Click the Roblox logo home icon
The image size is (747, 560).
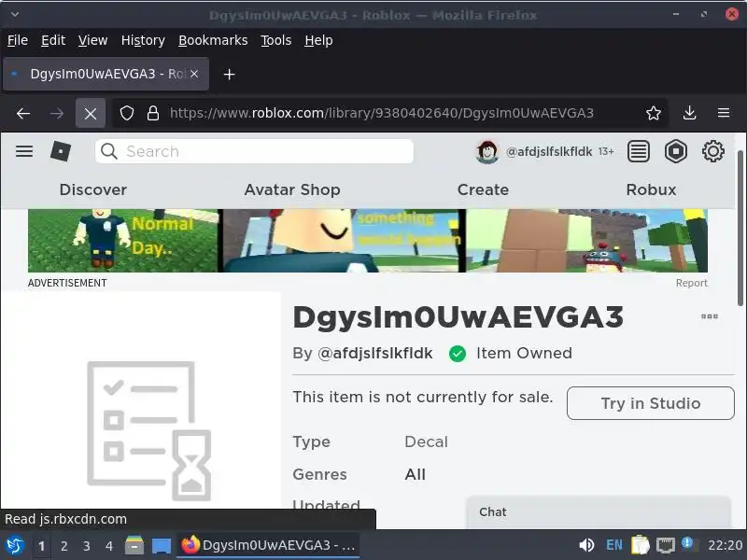(x=61, y=151)
